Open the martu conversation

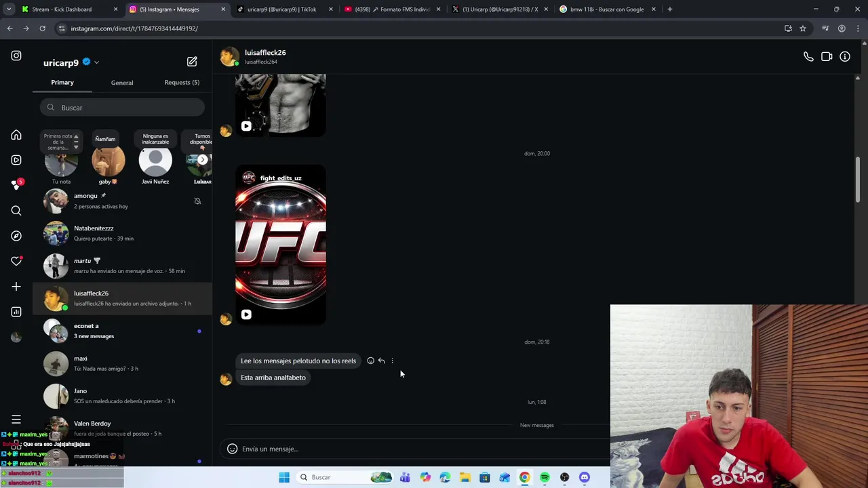122,266
